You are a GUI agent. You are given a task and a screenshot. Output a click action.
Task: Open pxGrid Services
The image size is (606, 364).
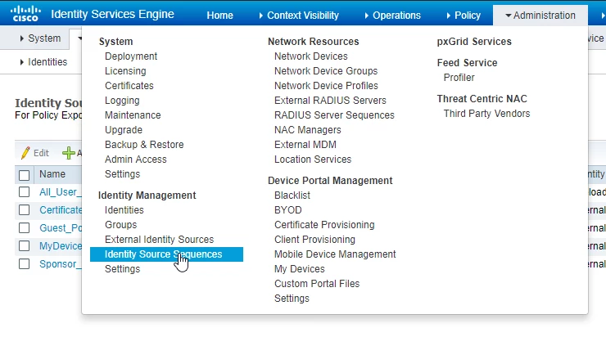click(474, 41)
